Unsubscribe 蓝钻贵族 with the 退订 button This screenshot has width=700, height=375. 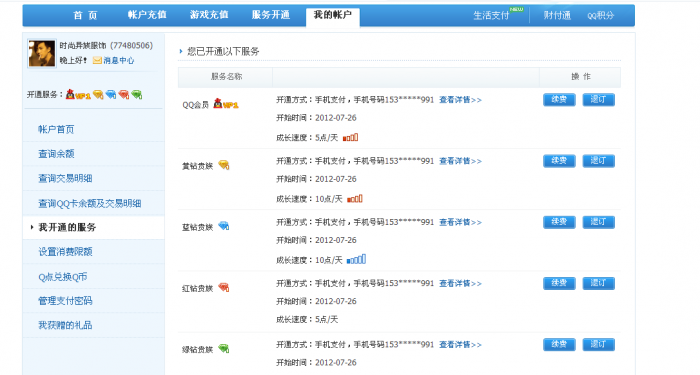tap(598, 222)
